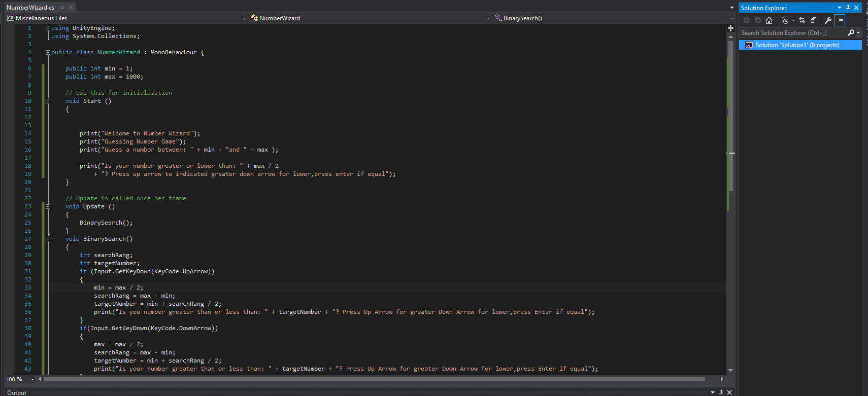Viewport: 868px width, 396px height.
Task: Click the Collapse All icon in Solution Explorer
Action: point(813,20)
